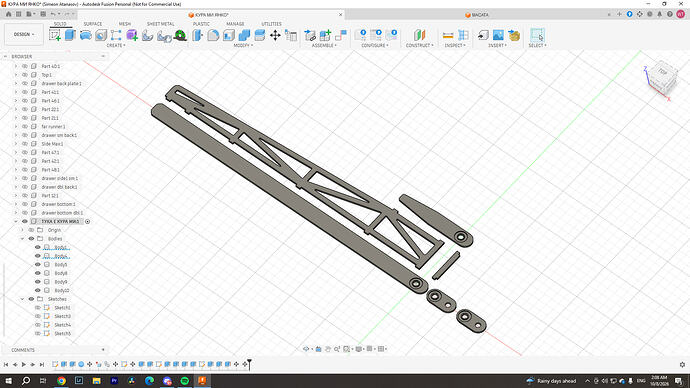Hide Body9 using its eye icon
The image size is (690, 388).
pos(38,282)
